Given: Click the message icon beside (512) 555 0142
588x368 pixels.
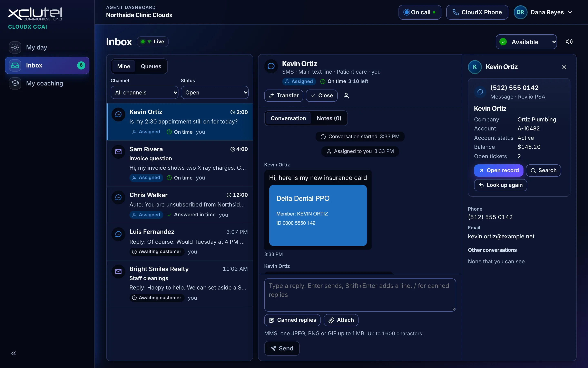Looking at the screenshot, I should click(x=480, y=92).
